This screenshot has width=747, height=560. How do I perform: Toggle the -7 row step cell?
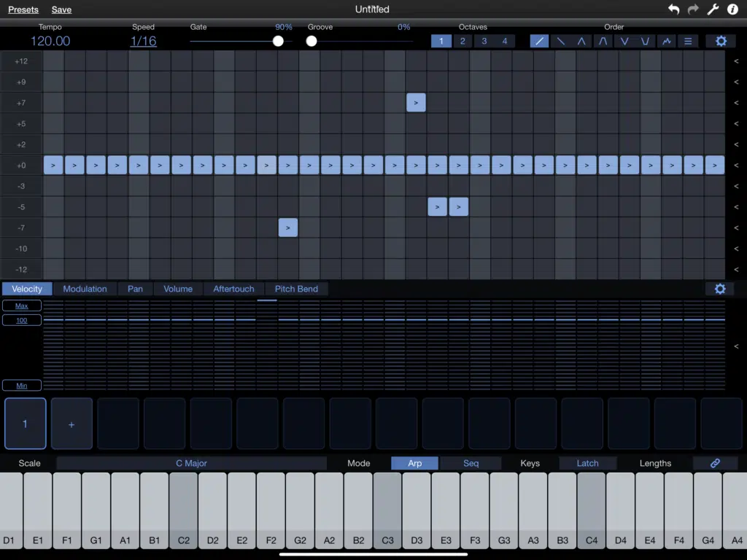(287, 227)
